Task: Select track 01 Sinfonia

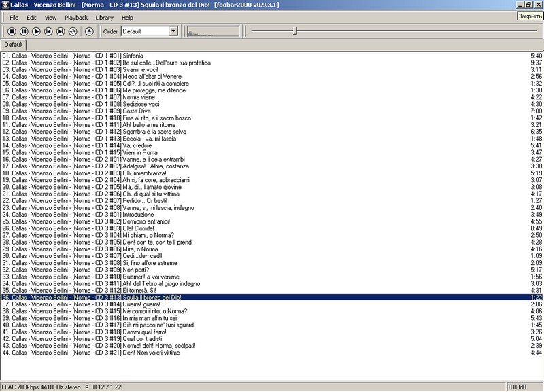Action: click(271, 56)
